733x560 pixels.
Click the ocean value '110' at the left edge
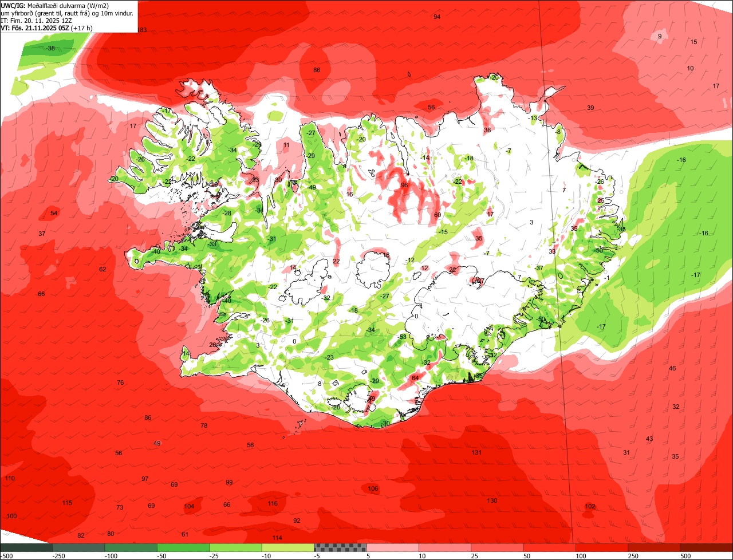click(x=10, y=478)
